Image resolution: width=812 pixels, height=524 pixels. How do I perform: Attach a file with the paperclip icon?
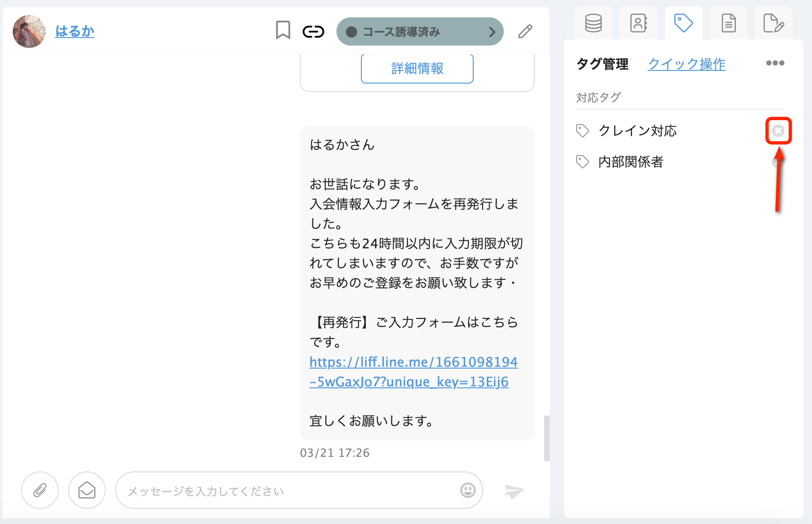(39, 490)
